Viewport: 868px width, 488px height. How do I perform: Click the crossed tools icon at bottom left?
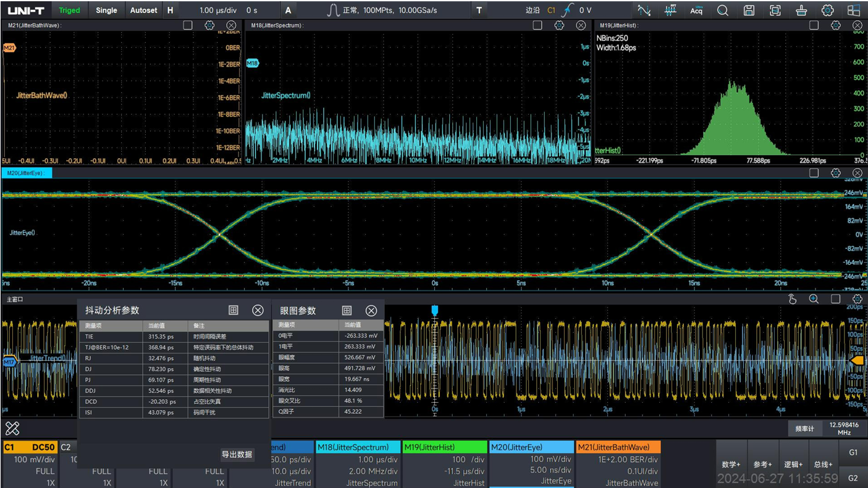[12, 428]
